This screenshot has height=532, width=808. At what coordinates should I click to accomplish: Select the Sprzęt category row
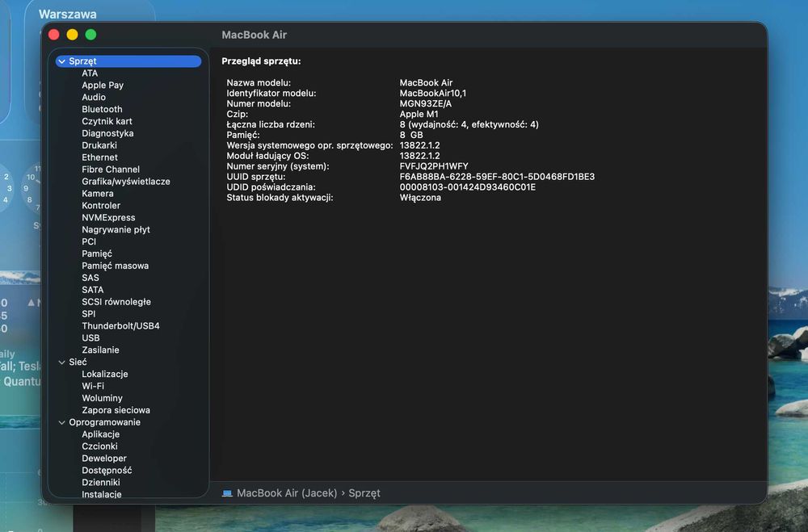128,61
